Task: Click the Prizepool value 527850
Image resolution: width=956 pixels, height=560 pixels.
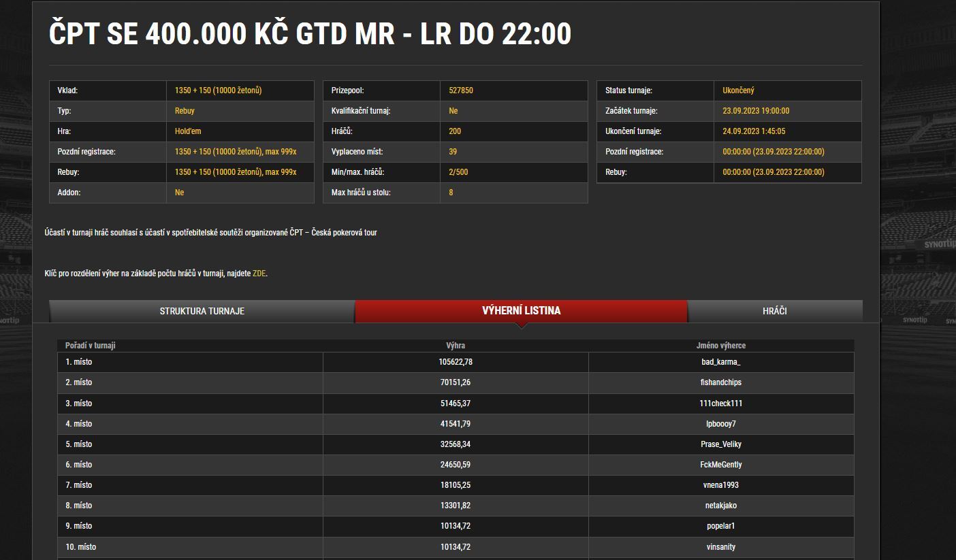Action: point(461,90)
